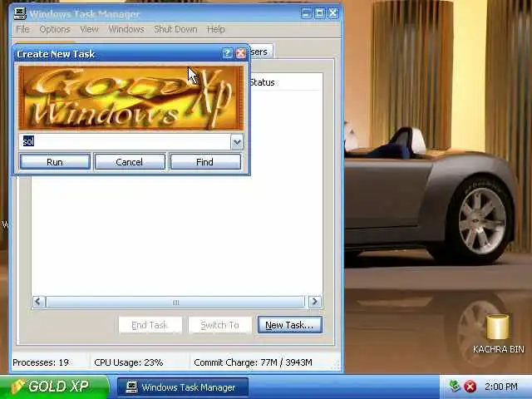Minimize the Windows Task Manager window
The height and width of the screenshot is (399, 532).
[306, 13]
